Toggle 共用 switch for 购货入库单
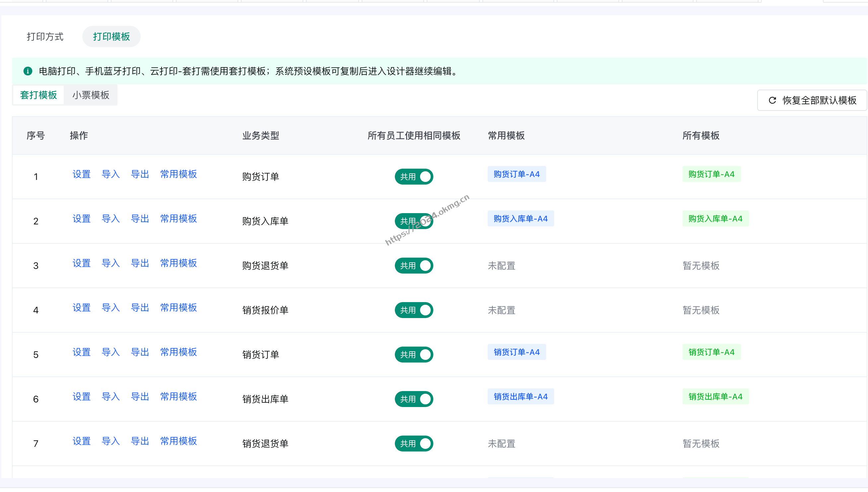 pos(414,221)
